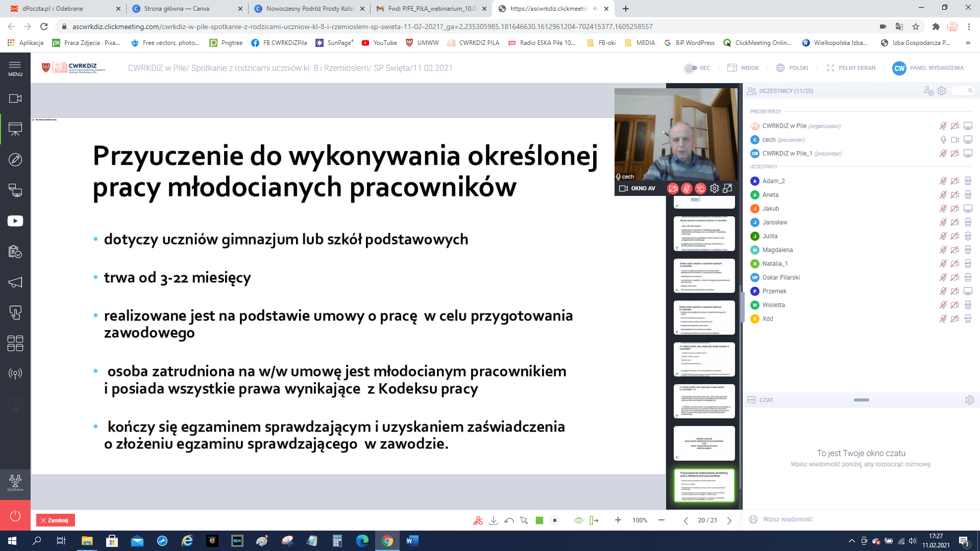Screen dimensions: 980x551
Task: Click the red Zamknij button
Action: (55, 520)
